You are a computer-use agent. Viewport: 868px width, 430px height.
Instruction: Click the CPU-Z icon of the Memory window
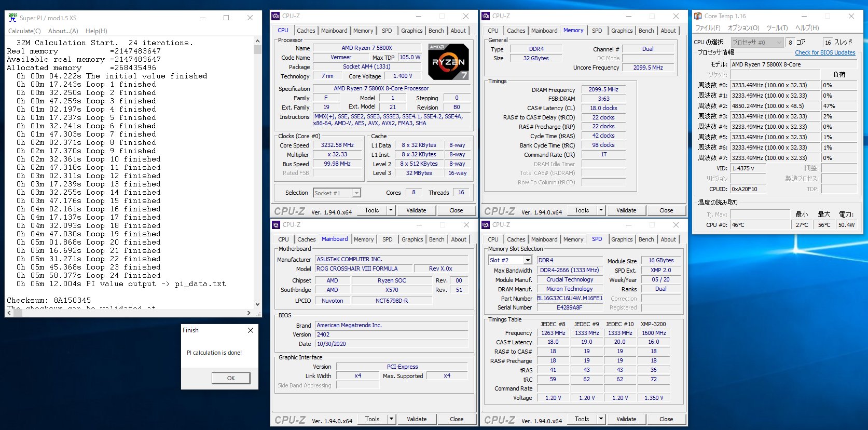pyautogui.click(x=486, y=16)
